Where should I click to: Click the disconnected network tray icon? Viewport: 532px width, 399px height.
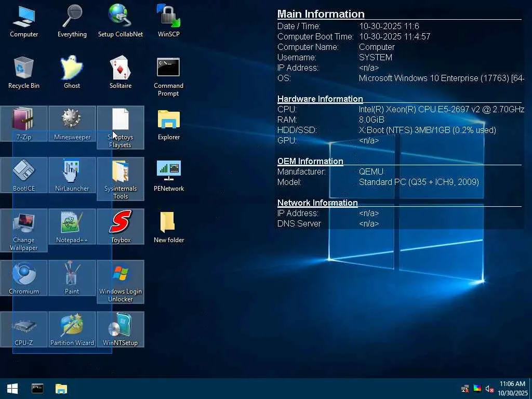[465, 389]
